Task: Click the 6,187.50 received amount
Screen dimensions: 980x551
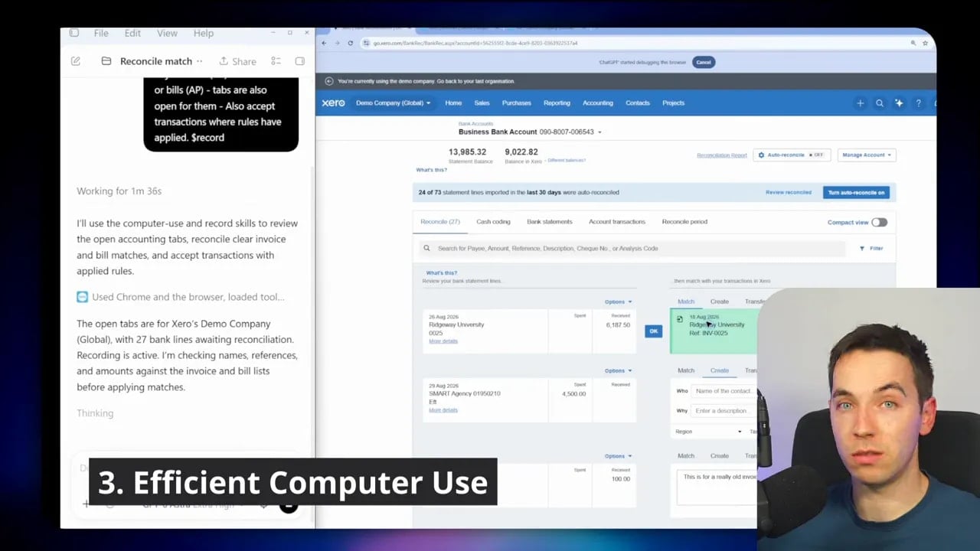Action: (x=618, y=325)
